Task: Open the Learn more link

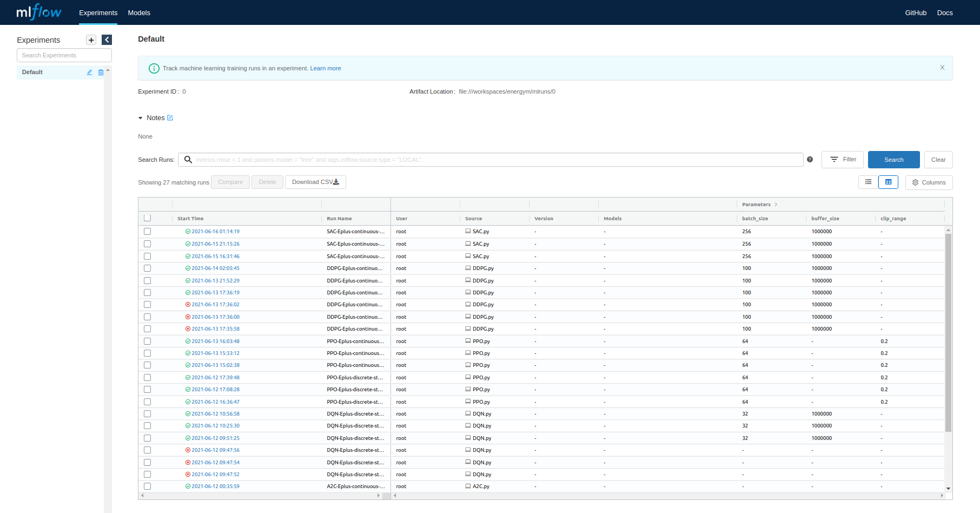Action: (326, 68)
